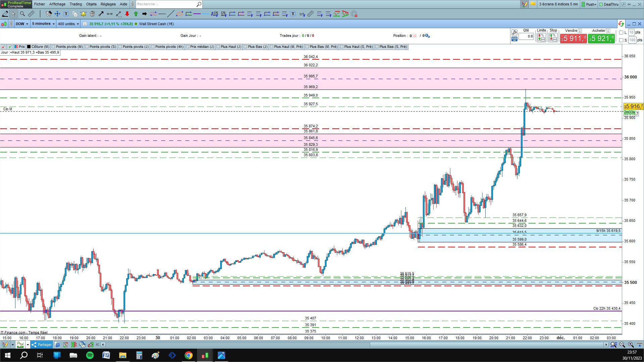Screen dimensions: 644x362
Task: Toggle the Points pivots (J) checkbox
Action: [120, 47]
